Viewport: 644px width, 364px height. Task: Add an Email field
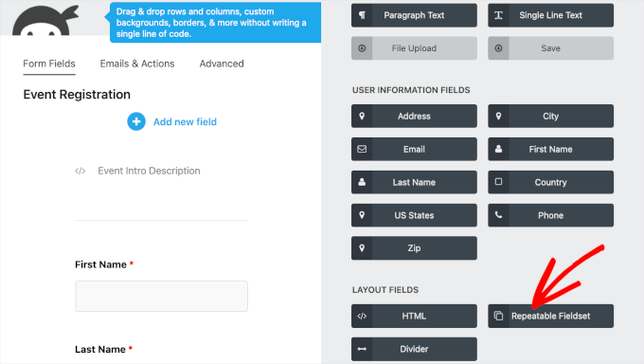[414, 149]
